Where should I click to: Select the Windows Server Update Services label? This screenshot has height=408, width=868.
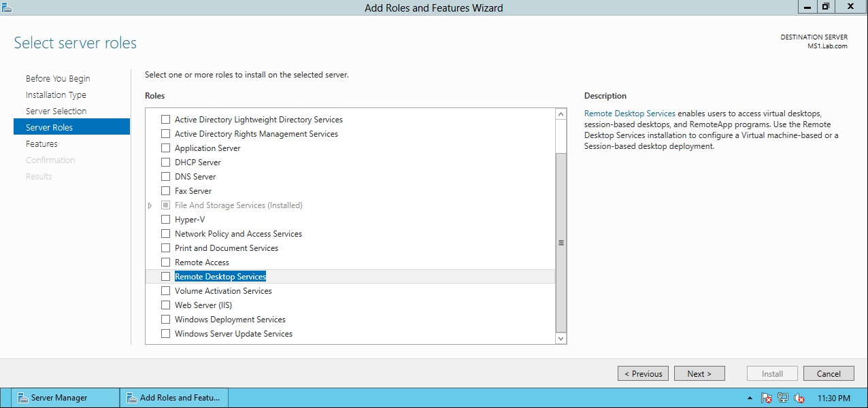pos(233,334)
